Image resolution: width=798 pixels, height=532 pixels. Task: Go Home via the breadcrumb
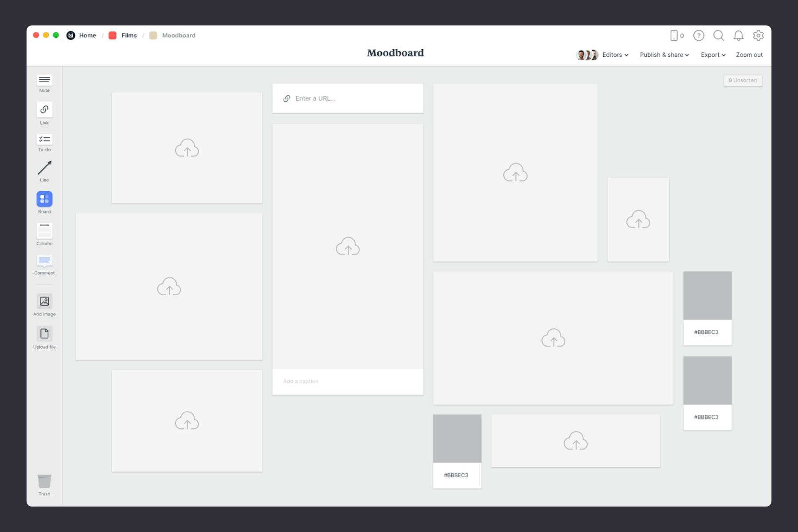[x=87, y=35]
